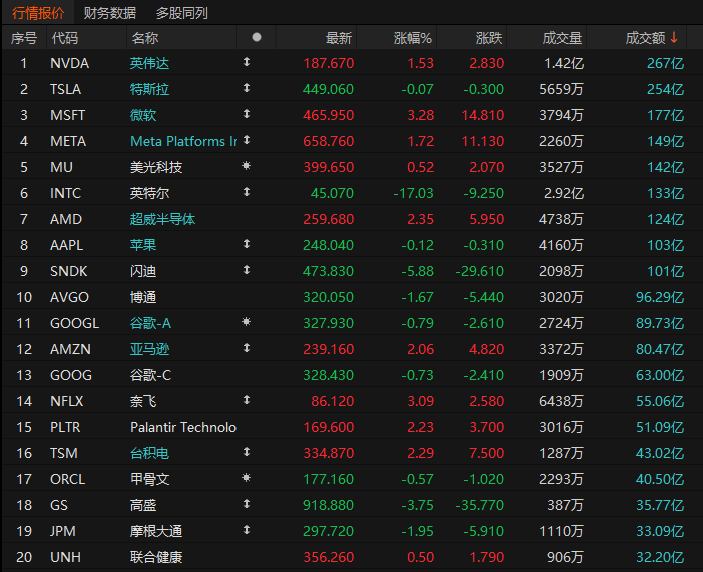This screenshot has height=572, width=703.
Task: Click the star marker icon in GOOGL row
Action: (247, 322)
